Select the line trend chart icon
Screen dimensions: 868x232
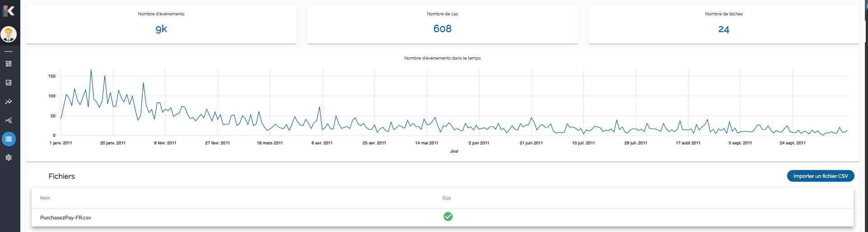(9, 102)
